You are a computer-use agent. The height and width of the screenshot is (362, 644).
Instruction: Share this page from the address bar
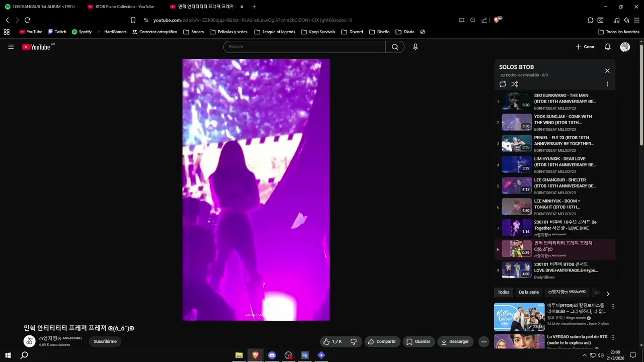(484, 20)
